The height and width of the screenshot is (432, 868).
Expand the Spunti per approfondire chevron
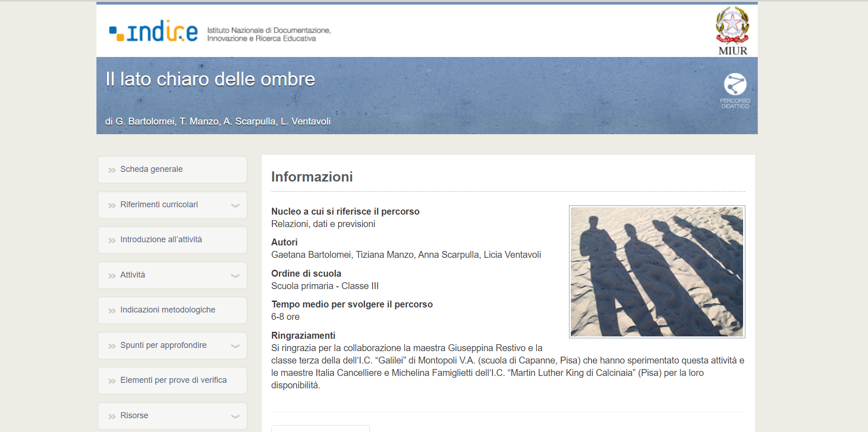(x=235, y=346)
